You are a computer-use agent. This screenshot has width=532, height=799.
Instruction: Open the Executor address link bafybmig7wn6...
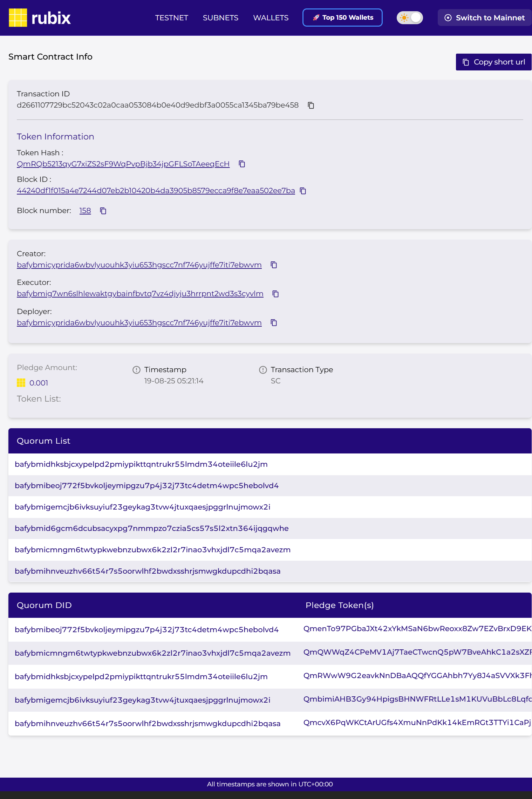pyautogui.click(x=140, y=294)
